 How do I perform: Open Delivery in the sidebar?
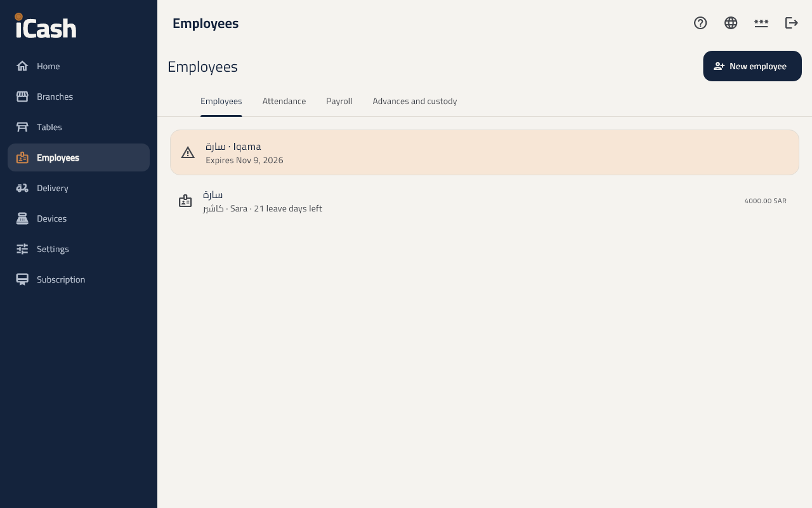coord(79,188)
